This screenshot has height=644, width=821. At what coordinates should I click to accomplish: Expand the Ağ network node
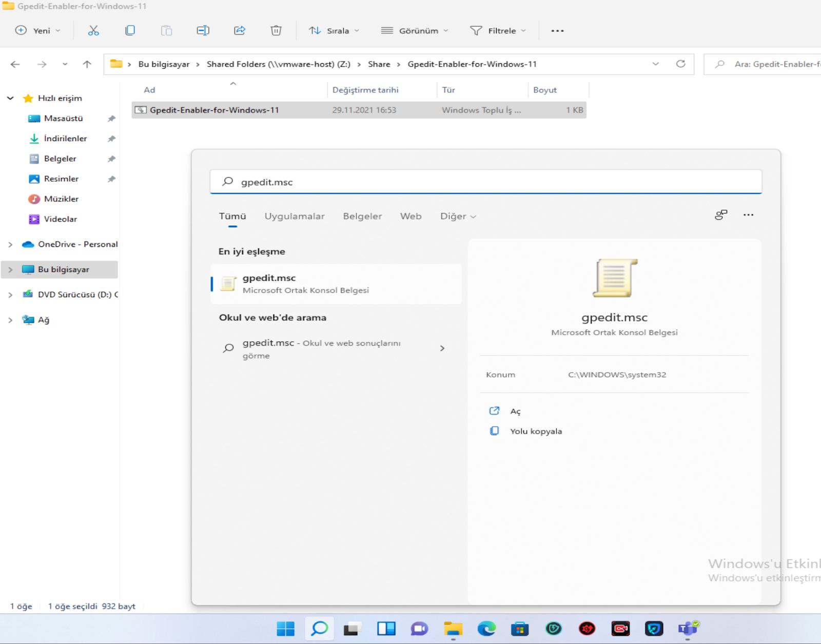click(x=10, y=320)
